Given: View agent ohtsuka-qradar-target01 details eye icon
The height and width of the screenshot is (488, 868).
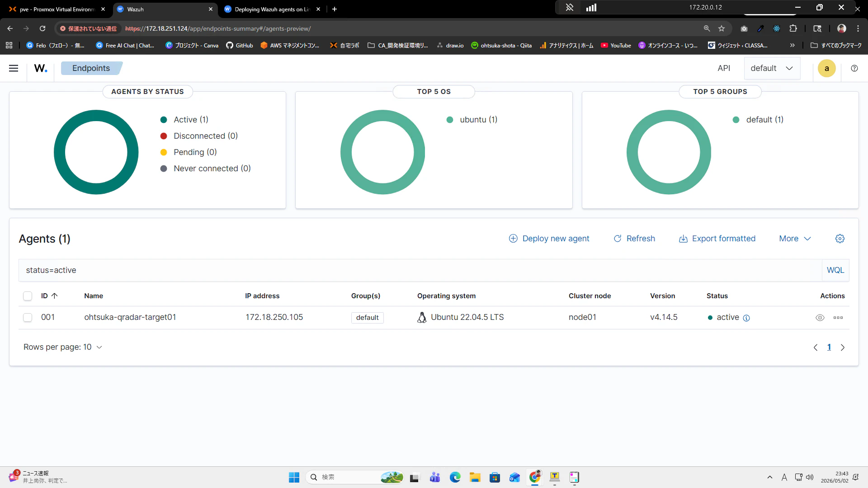Looking at the screenshot, I should point(820,318).
